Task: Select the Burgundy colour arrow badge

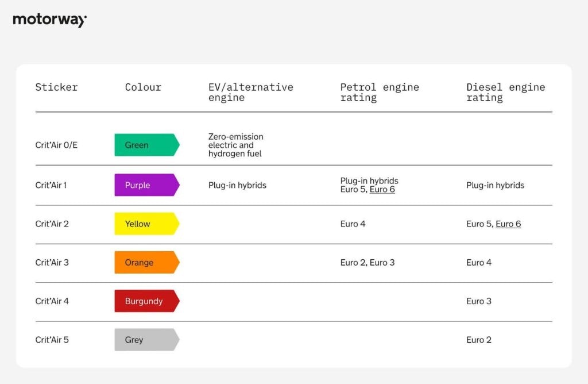Action: point(147,301)
